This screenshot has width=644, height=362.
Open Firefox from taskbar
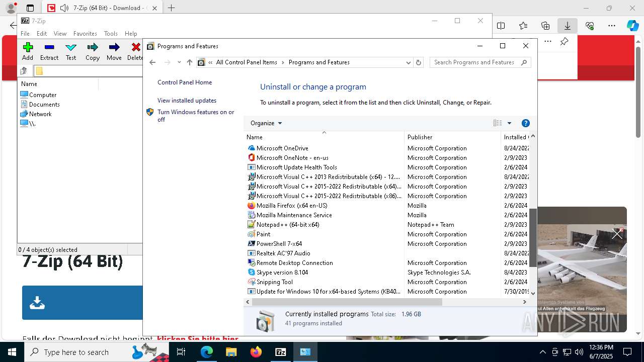pyautogui.click(x=256, y=352)
